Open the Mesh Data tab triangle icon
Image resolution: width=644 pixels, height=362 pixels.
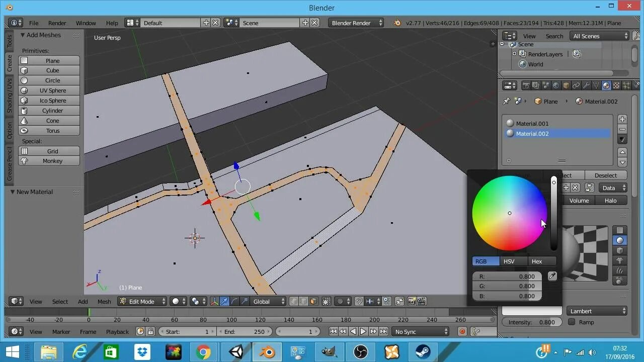tap(596, 85)
